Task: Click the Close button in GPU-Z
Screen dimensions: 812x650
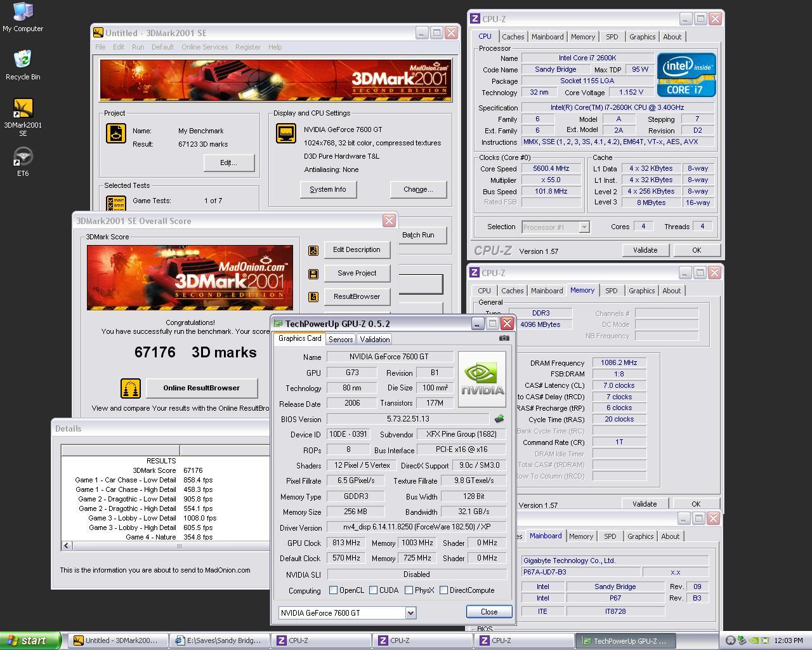Action: [489, 612]
